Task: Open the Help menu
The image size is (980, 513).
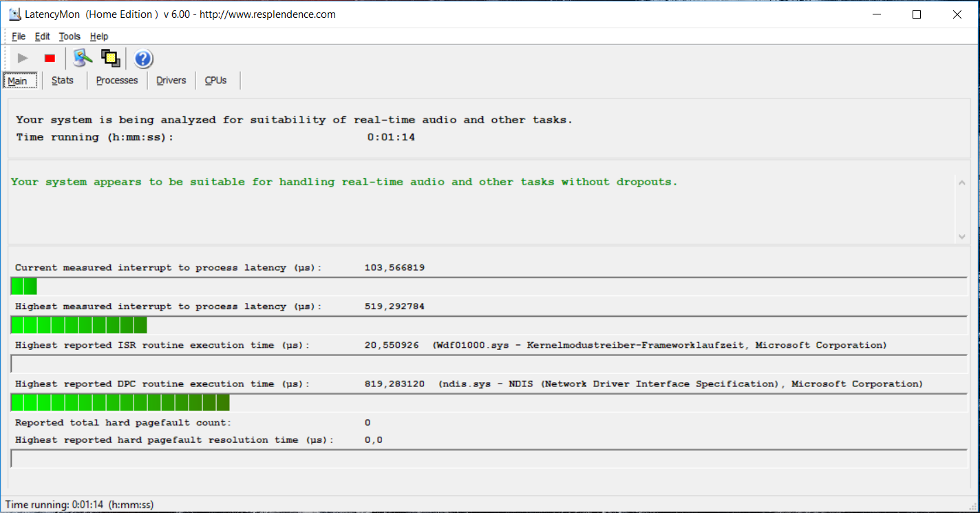Action: pyautogui.click(x=99, y=36)
